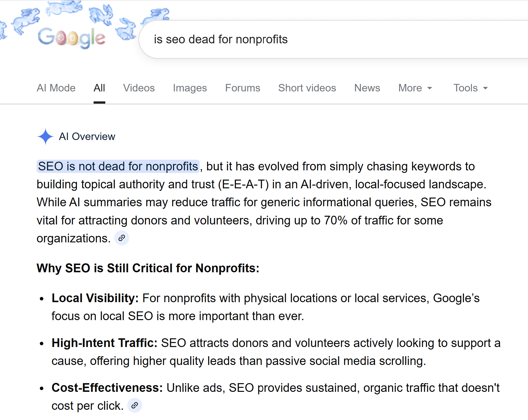
Task: Switch to Short videos tab
Action: [307, 88]
